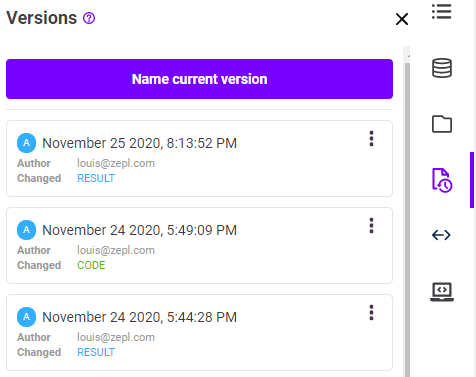The image size is (476, 377).
Task: Open the files folder icon in sidebar
Action: (x=442, y=124)
